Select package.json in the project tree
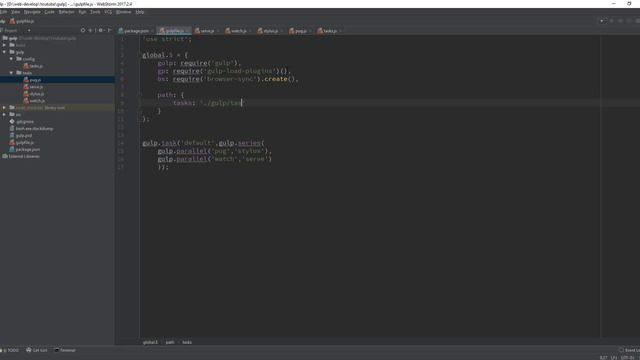This screenshot has height=360, width=640. click(x=24, y=149)
